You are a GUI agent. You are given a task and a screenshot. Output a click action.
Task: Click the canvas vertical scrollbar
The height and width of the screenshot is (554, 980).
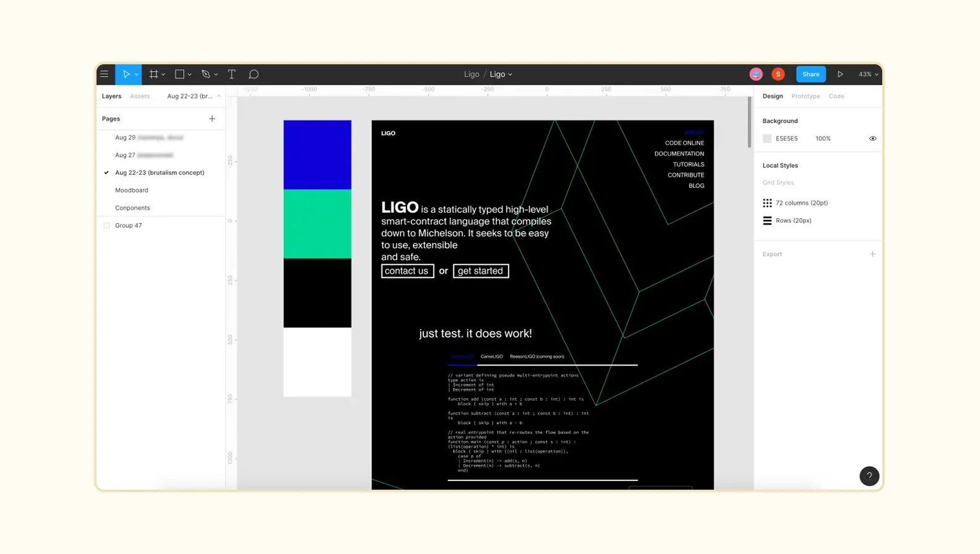749,122
